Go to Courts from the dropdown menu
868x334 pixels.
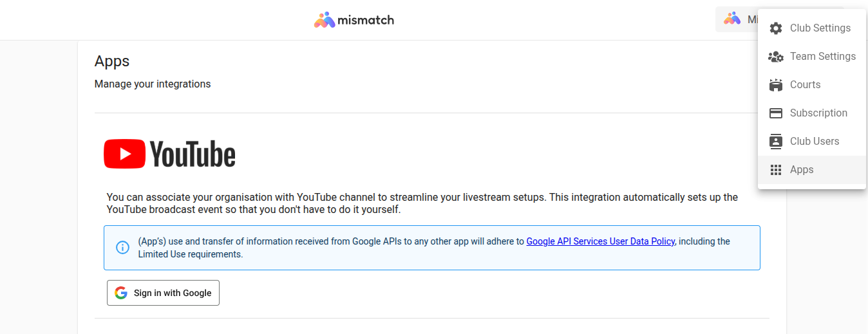[x=805, y=85]
